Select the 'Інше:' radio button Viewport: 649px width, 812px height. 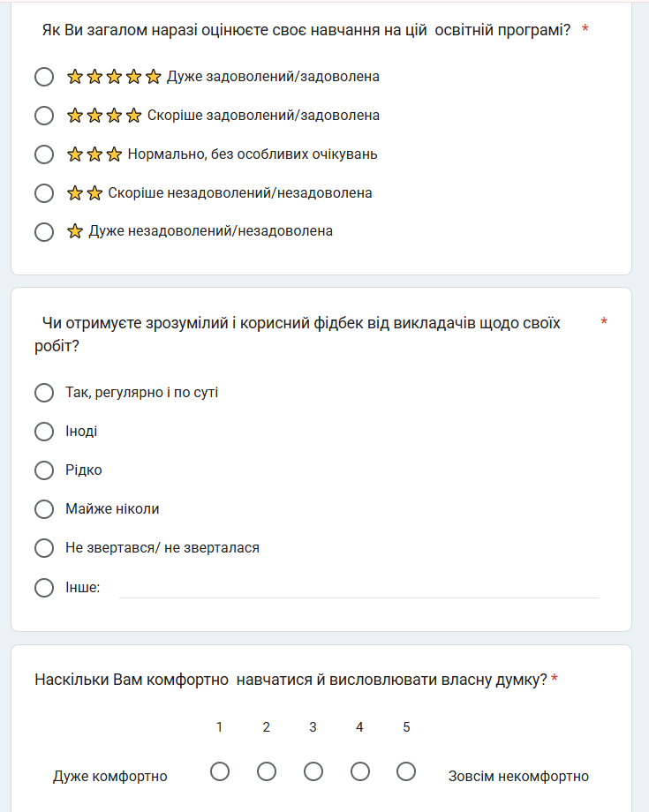(x=44, y=588)
